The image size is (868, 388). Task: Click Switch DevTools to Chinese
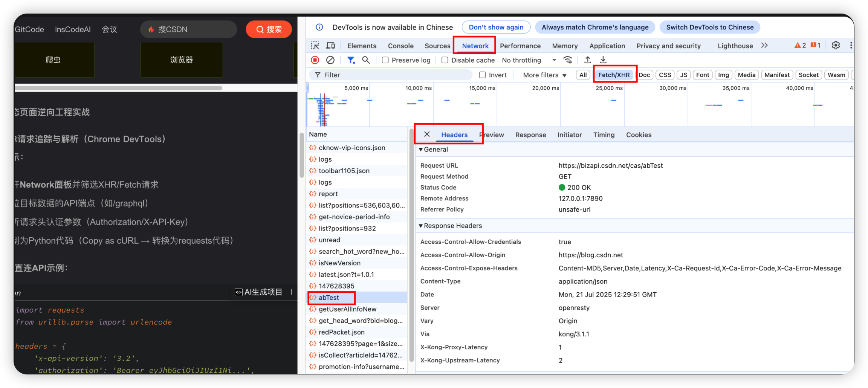(710, 27)
